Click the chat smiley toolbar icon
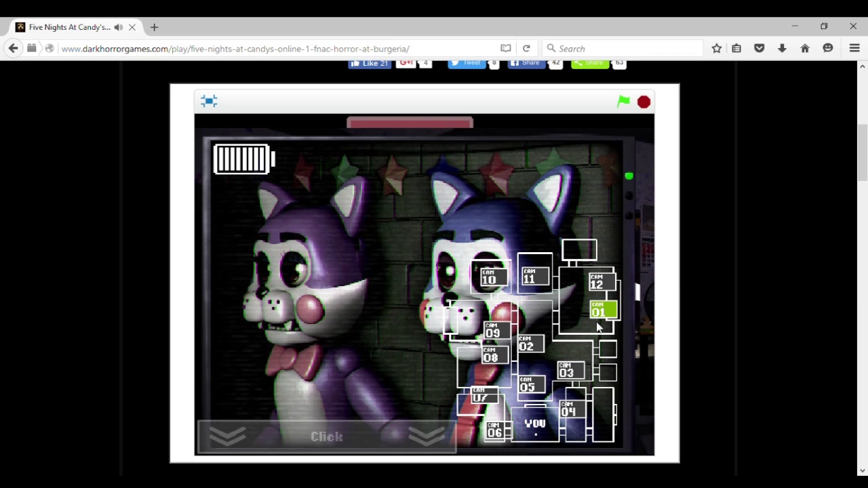The image size is (868, 488). click(828, 48)
